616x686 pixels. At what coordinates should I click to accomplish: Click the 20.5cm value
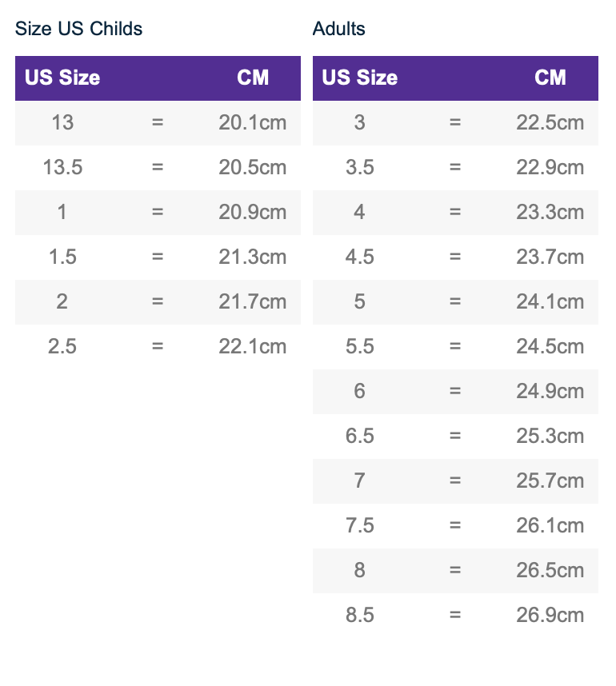tap(253, 167)
